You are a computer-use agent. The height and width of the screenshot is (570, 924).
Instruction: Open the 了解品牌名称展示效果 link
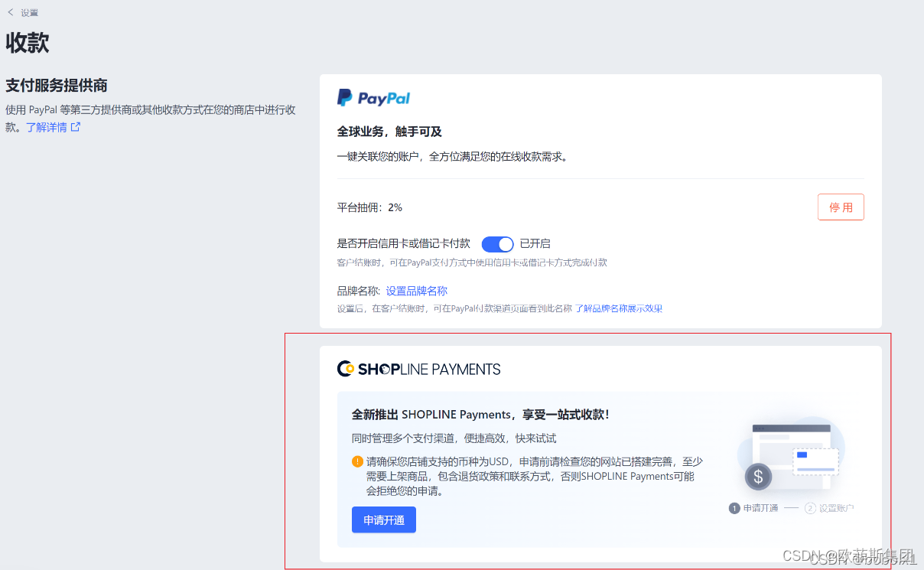pos(619,308)
